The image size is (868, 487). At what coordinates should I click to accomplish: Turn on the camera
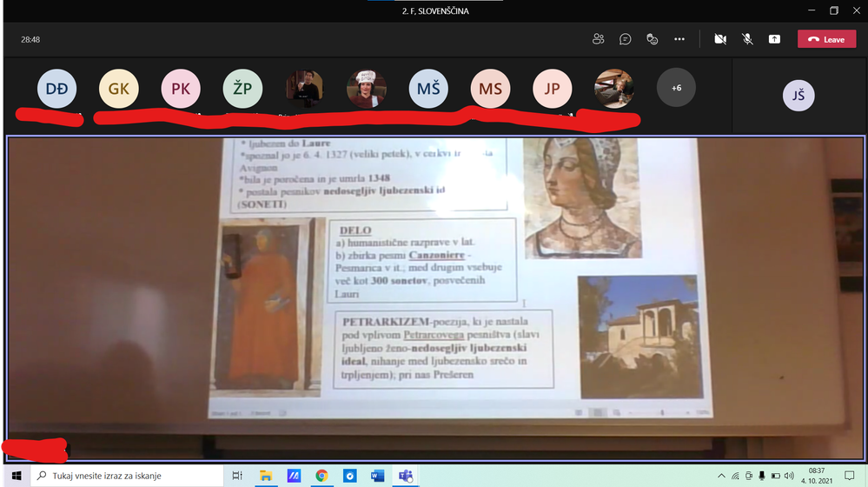tap(720, 39)
